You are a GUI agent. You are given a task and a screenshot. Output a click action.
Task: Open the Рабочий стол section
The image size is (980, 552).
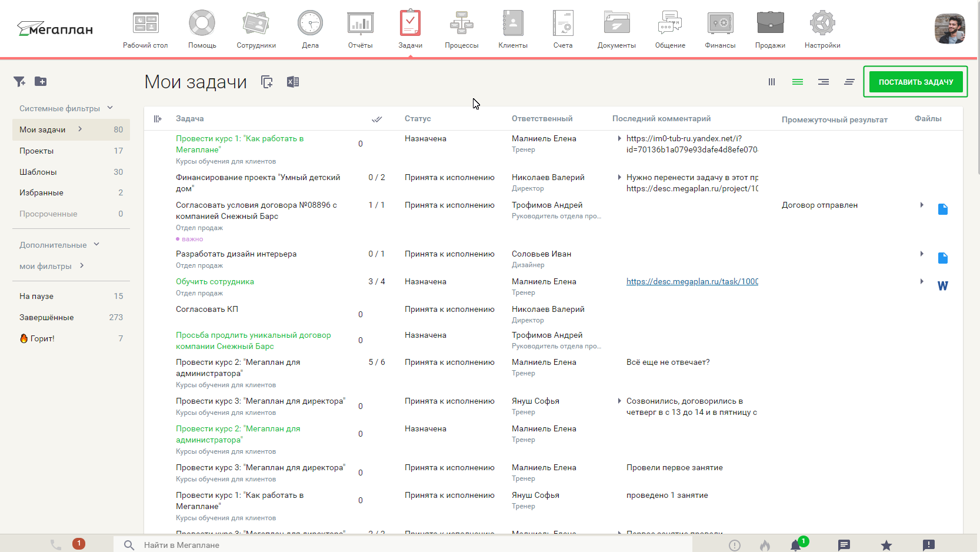[145, 30]
